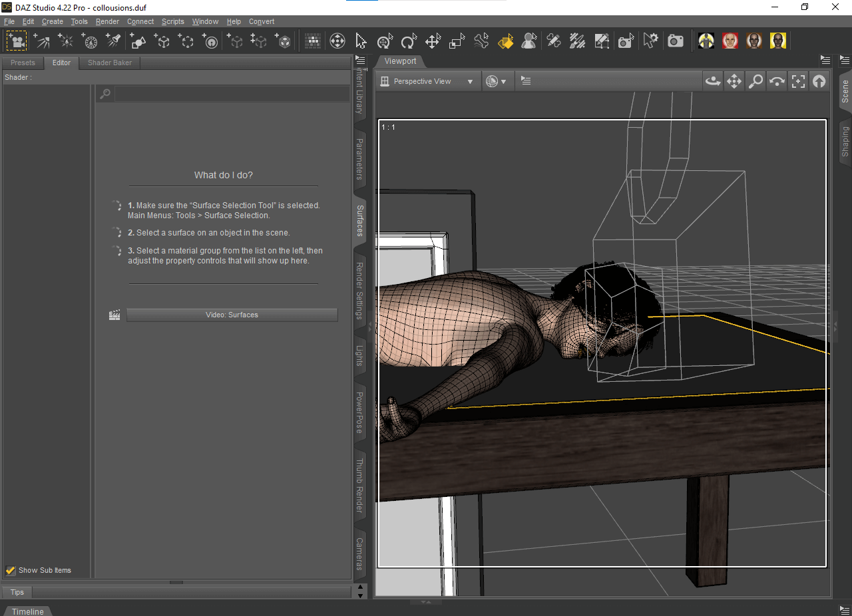Create a new group
This screenshot has width=852, height=616.
[x=186, y=41]
